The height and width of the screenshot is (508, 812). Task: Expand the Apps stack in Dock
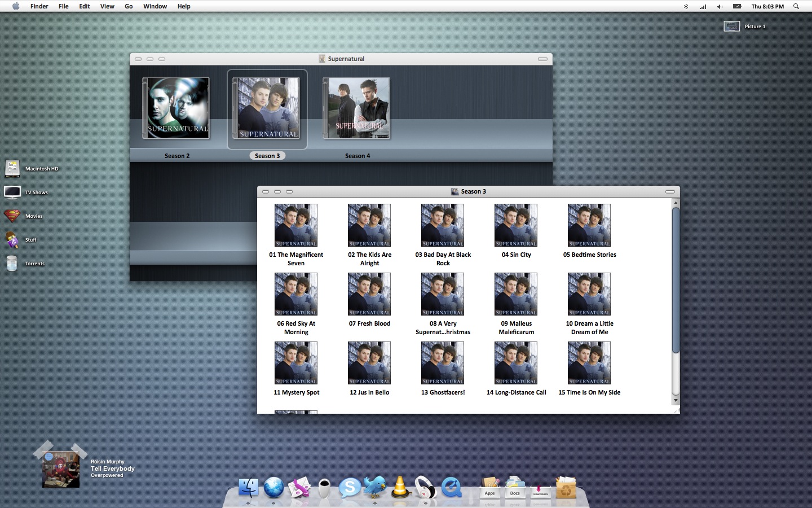489,487
